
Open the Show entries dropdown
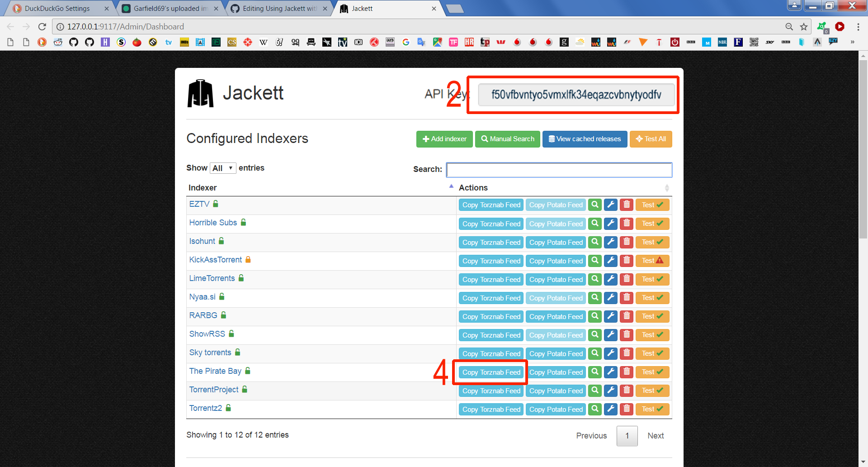pos(223,168)
